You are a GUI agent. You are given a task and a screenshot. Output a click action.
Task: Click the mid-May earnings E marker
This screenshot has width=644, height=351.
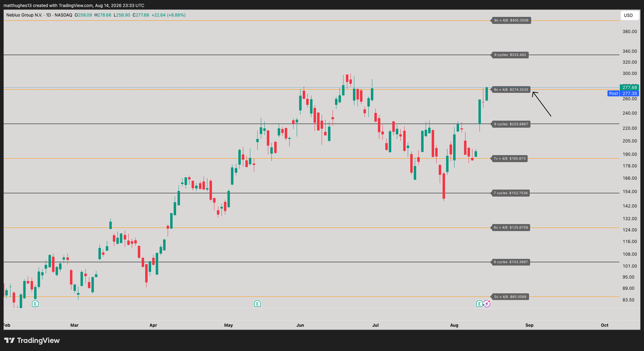258,304
